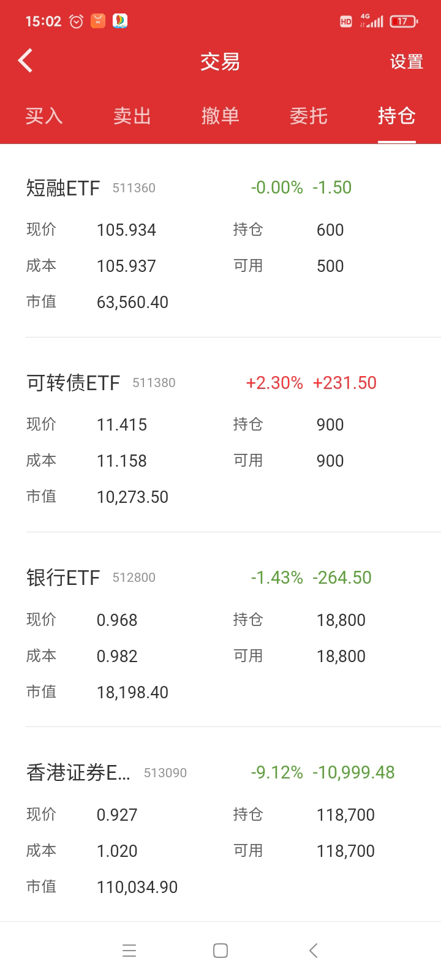Open the 短融ETF holding entry
The height and width of the screenshot is (980, 441).
63,188
